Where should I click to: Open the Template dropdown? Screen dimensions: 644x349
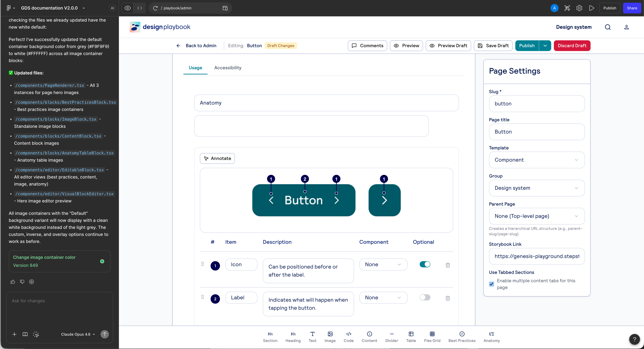coord(536,160)
